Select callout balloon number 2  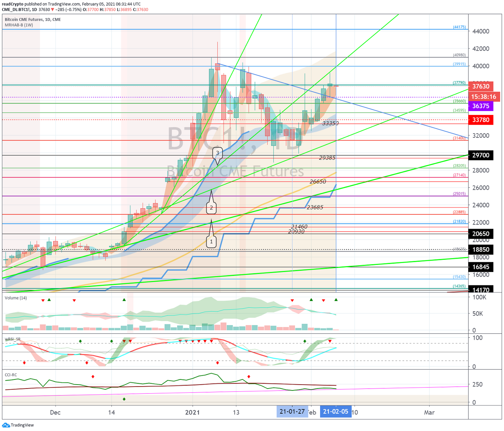[211, 207]
